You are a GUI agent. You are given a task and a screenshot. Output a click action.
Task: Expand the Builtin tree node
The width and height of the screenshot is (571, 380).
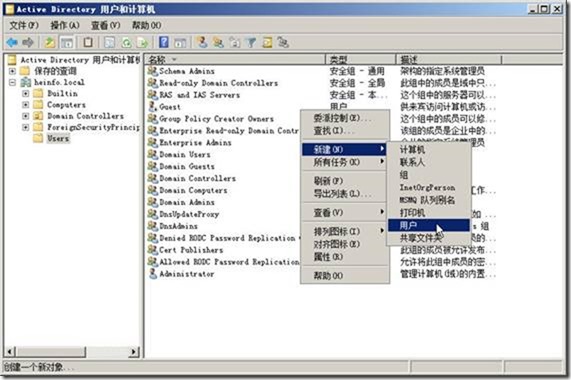[25, 94]
